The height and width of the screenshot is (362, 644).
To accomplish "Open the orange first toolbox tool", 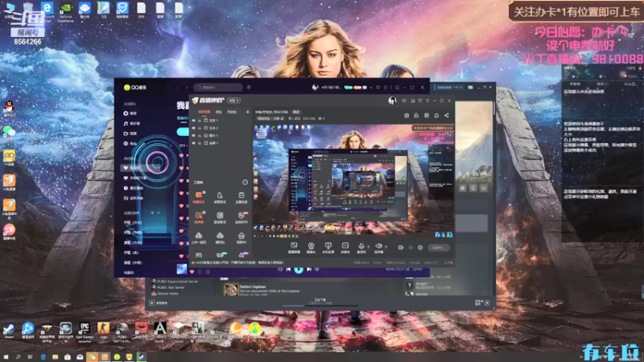I will point(199,197).
